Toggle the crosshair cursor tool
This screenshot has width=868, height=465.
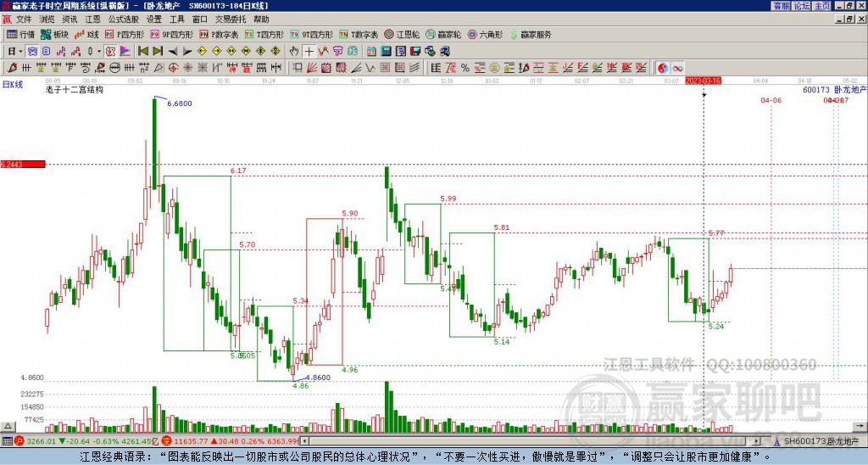(309, 51)
